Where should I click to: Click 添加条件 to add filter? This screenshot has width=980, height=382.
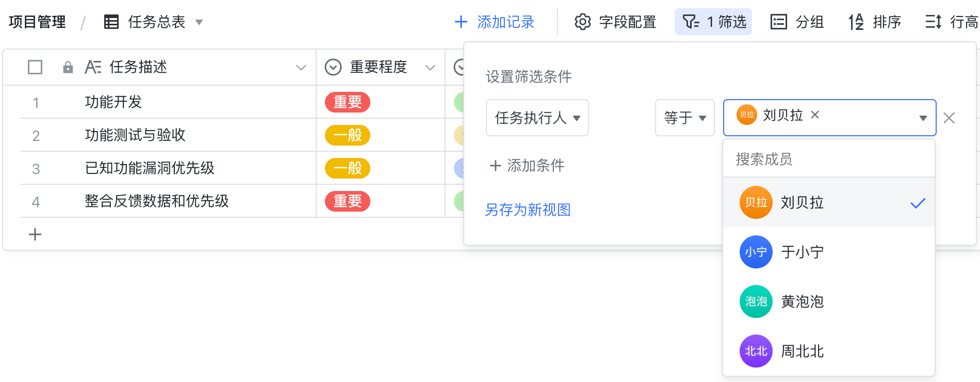pyautogui.click(x=527, y=165)
